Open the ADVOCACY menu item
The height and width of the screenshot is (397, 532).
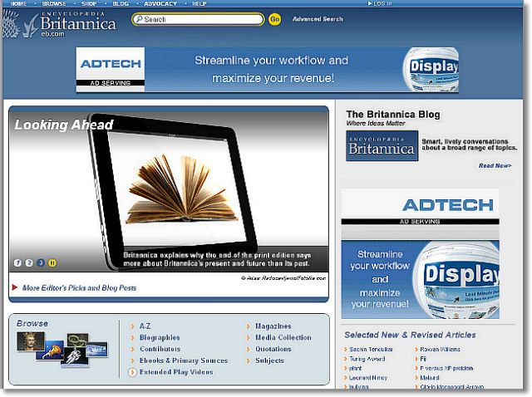click(160, 3)
